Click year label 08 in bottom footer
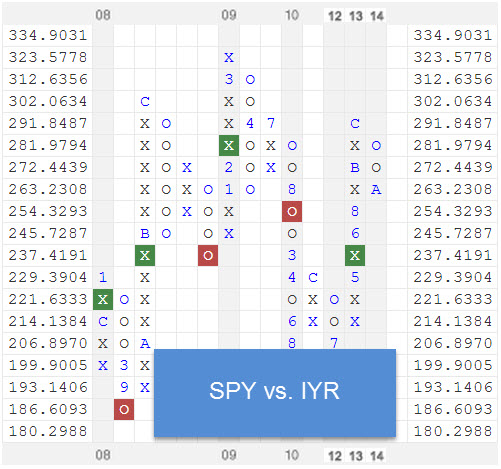 [x=103, y=455]
